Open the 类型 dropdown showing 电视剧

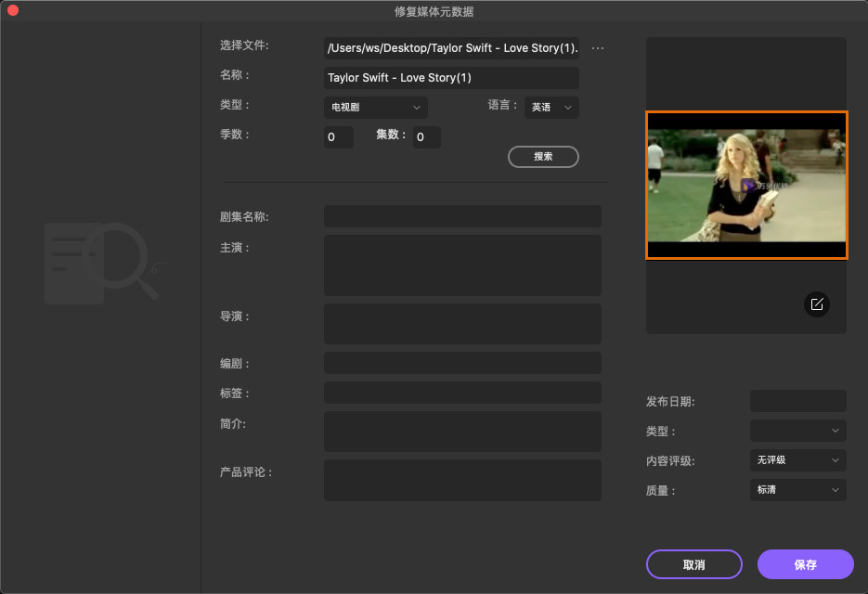[x=376, y=108]
